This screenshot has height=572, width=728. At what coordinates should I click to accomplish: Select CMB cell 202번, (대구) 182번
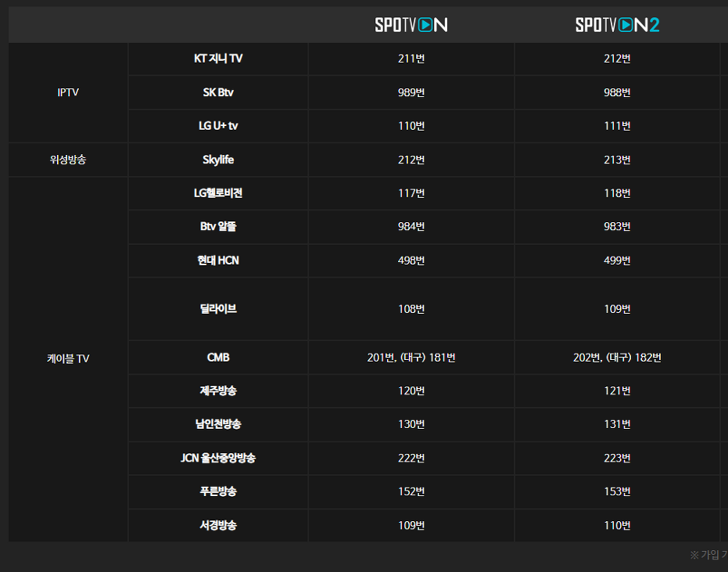[x=617, y=358]
